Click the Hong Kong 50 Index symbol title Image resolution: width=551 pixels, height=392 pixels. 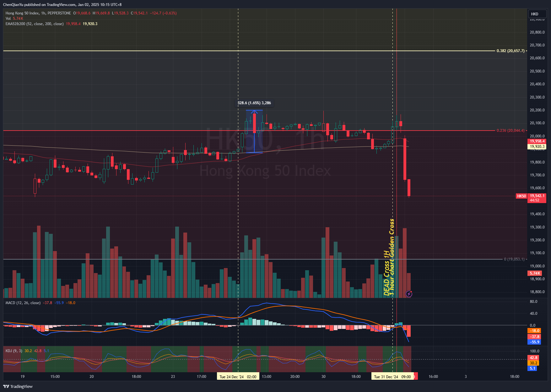point(38,13)
